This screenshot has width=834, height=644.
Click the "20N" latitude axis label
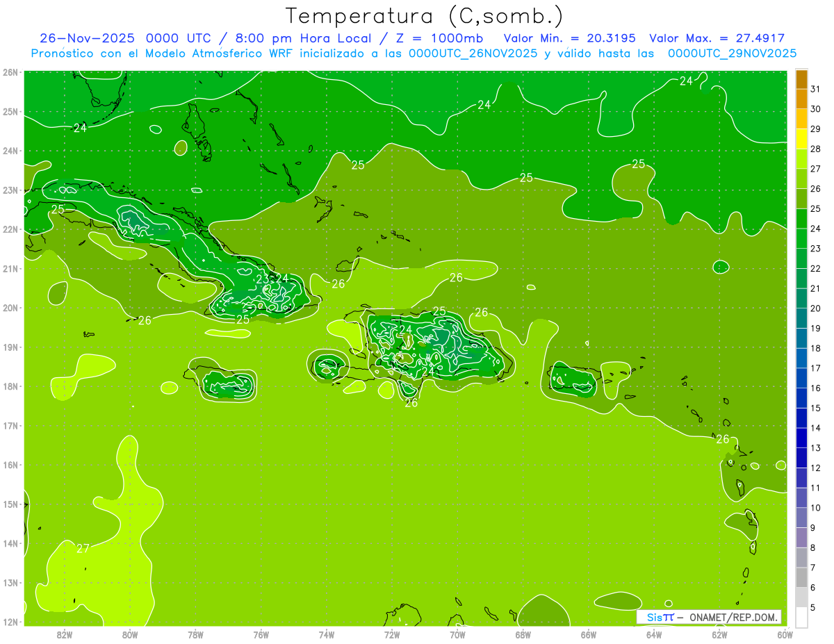(10, 308)
